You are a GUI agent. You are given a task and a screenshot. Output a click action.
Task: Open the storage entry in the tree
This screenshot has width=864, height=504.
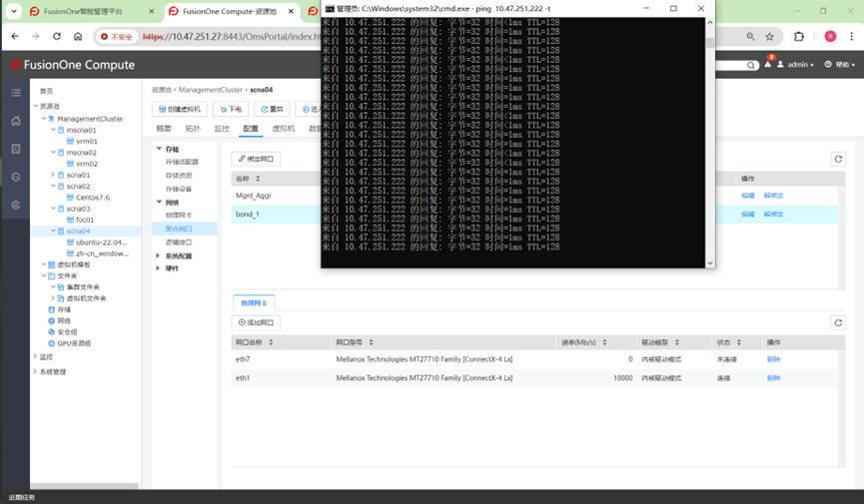click(60, 309)
